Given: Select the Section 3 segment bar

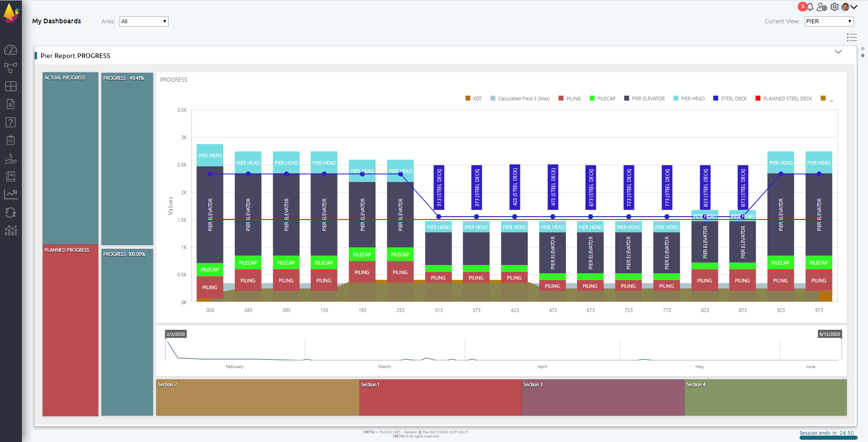Looking at the screenshot, I should click(x=602, y=397).
